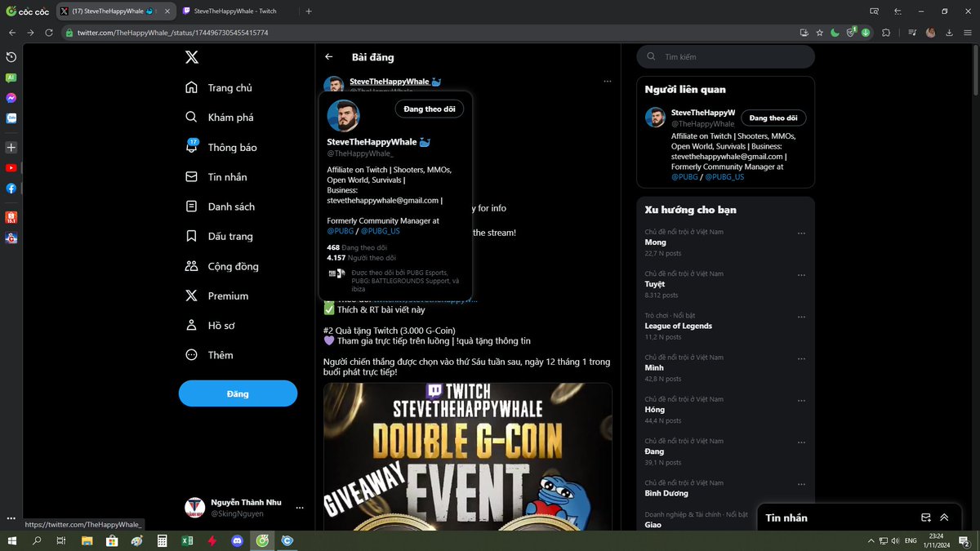This screenshot has height=551, width=980.
Task: Toggle Đang theo dõi in Người liên quan
Action: [772, 118]
